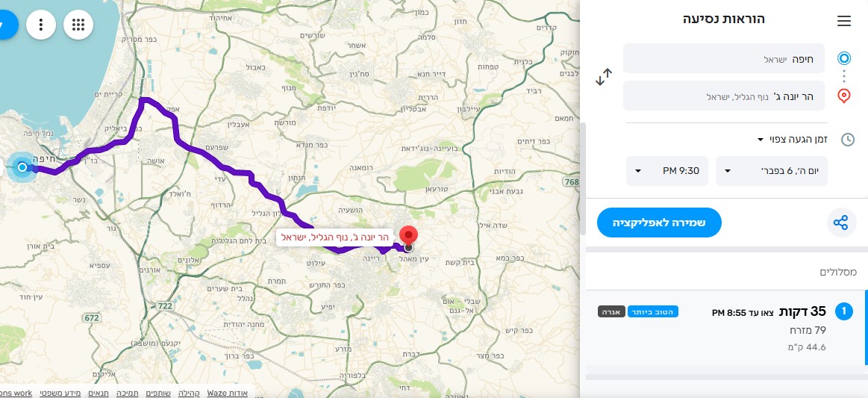The image size is (868, 398).
Task: Click the red destination pin icon beside the address field
Action: click(844, 96)
